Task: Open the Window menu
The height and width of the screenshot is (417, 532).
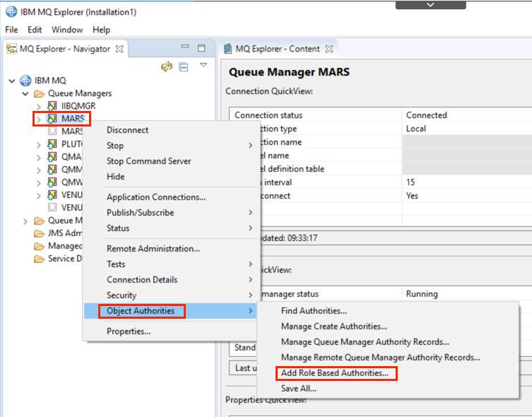Action: (x=67, y=30)
